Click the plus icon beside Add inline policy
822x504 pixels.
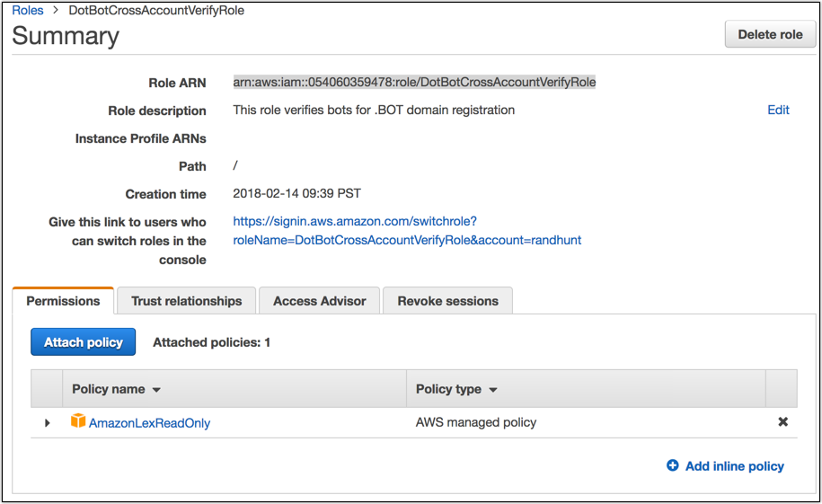673,465
